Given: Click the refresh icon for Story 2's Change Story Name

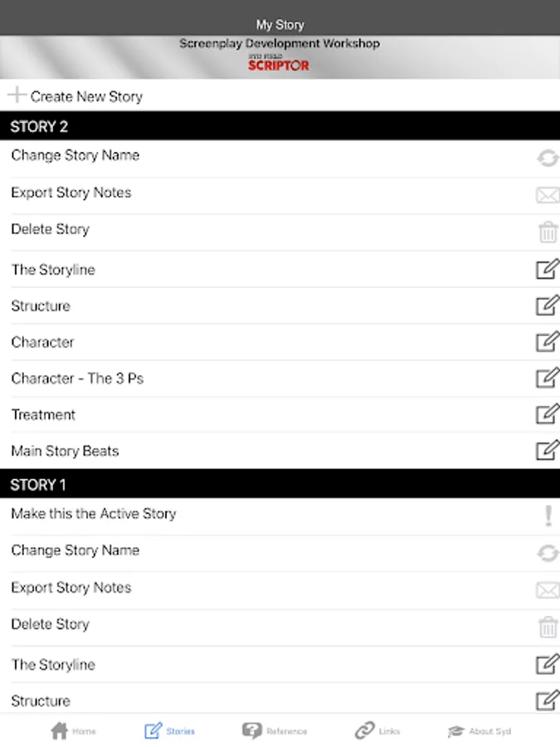Looking at the screenshot, I should (548, 158).
